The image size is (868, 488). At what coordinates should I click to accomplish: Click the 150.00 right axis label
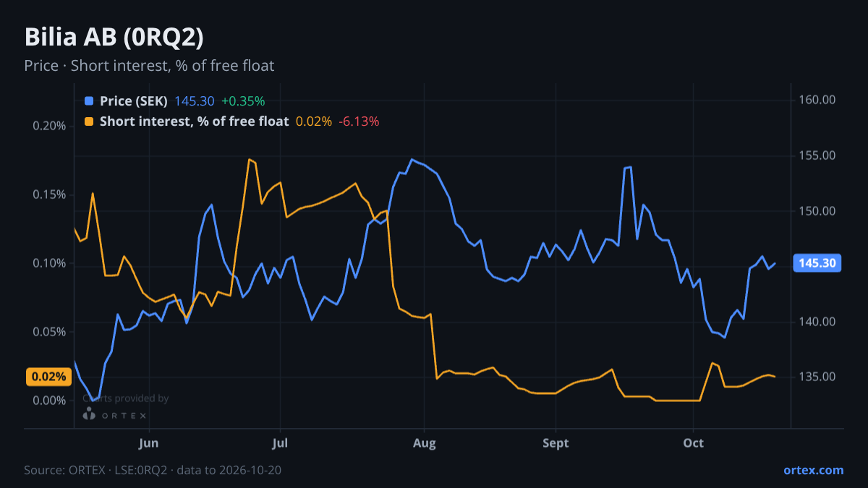[x=817, y=211]
